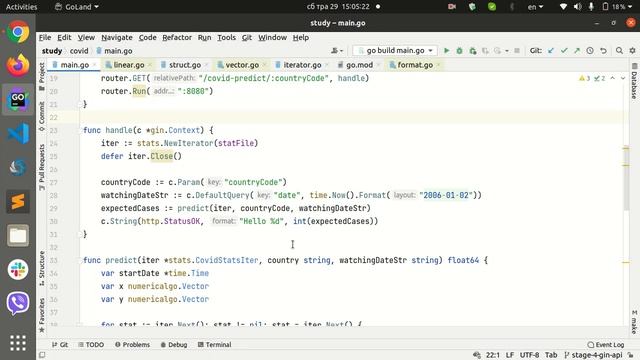Close the main.go editor tab
Viewport: 640px width, 360px height.
[94, 65]
